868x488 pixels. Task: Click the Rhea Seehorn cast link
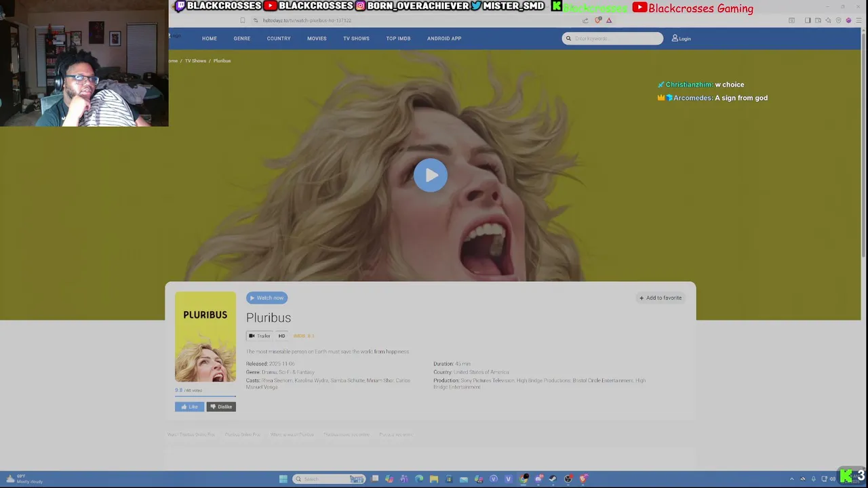(x=277, y=380)
